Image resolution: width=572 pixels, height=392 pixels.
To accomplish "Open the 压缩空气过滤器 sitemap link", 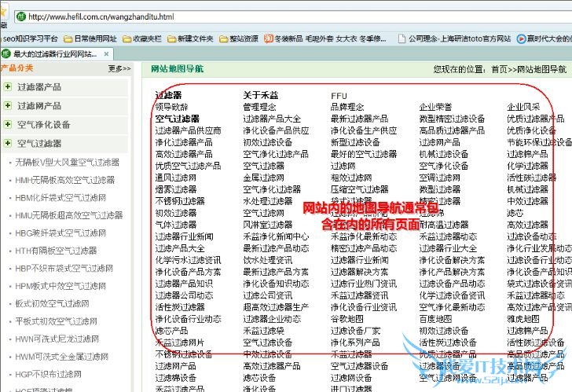I will [x=359, y=189].
